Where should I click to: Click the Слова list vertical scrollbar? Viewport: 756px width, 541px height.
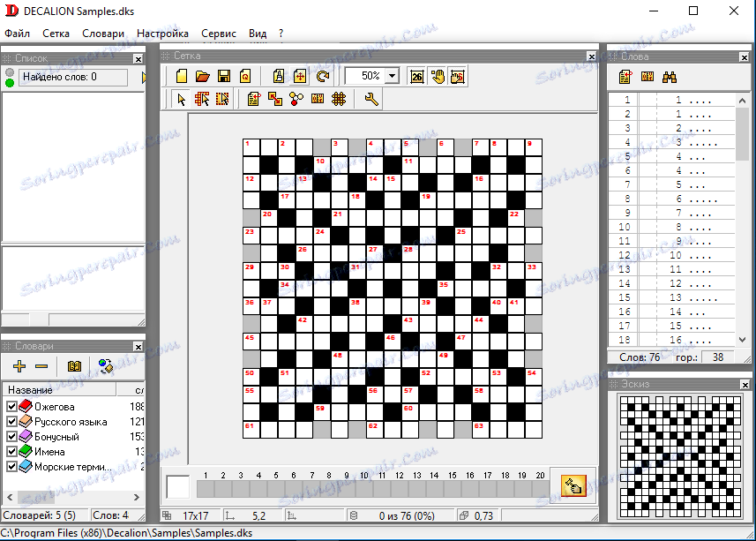[x=742, y=221]
